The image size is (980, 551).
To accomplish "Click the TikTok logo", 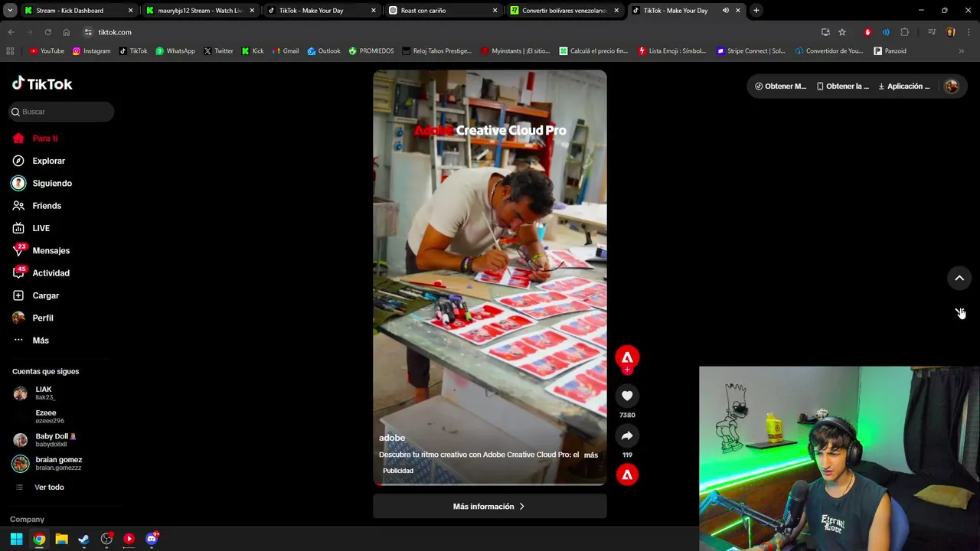I will (42, 83).
